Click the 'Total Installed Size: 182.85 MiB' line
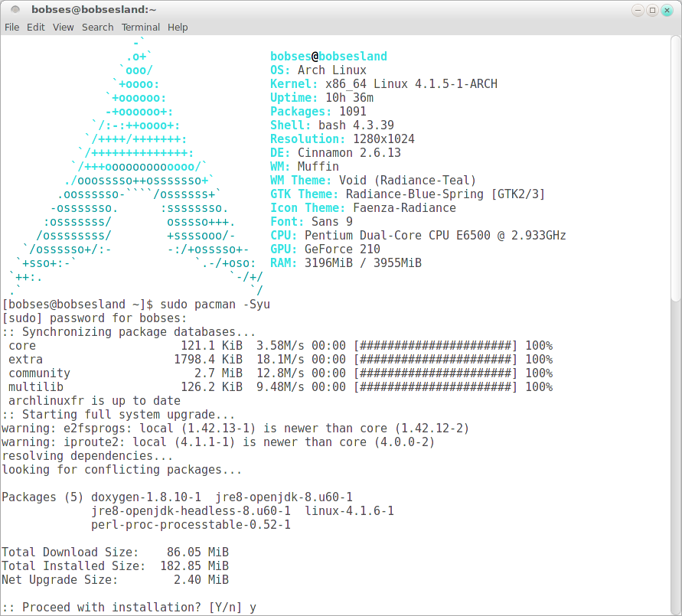Screen dimensions: 682x616 115,566
